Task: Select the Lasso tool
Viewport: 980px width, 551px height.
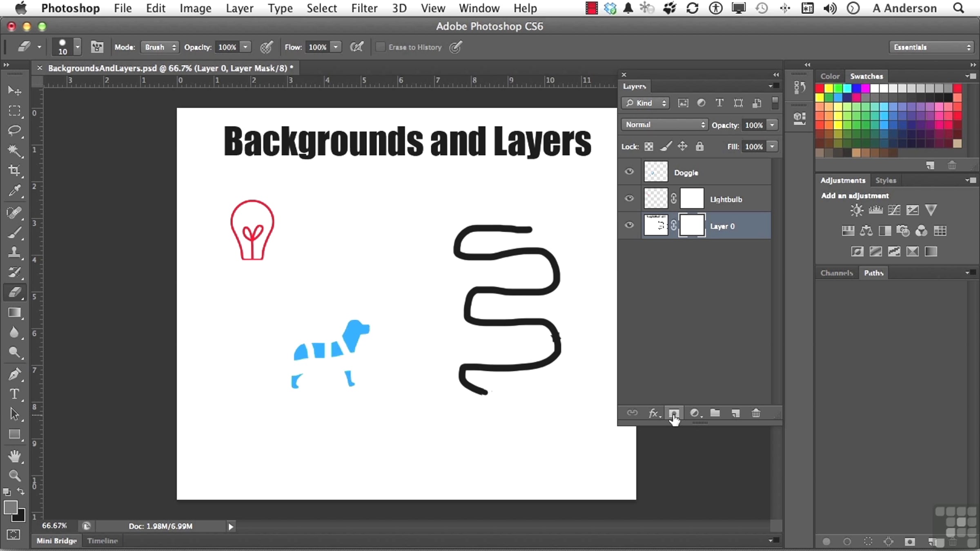Action: [x=14, y=131]
